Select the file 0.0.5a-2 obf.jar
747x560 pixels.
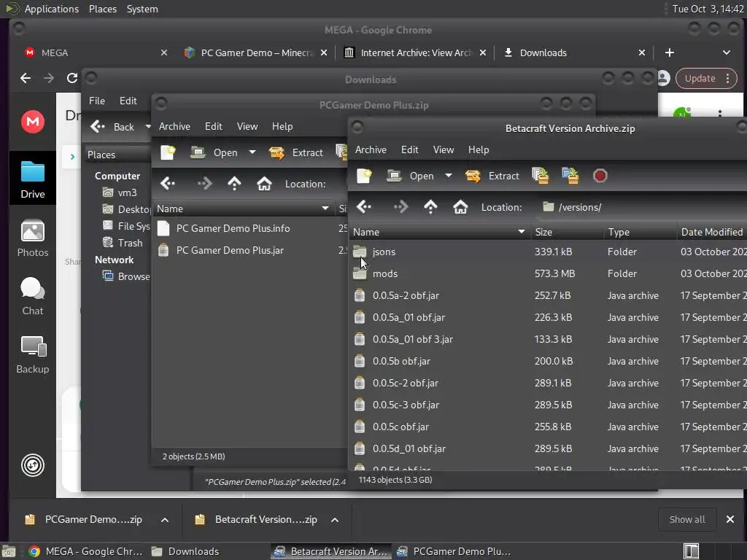pyautogui.click(x=406, y=295)
